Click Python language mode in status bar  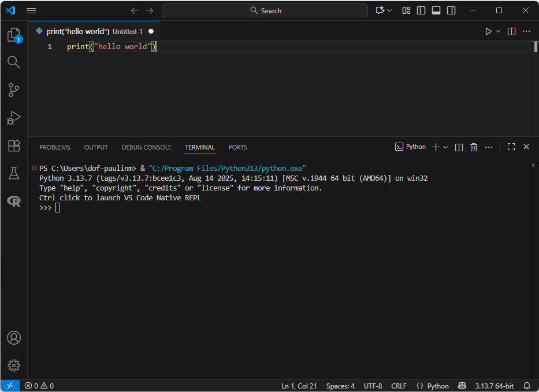[432, 386]
